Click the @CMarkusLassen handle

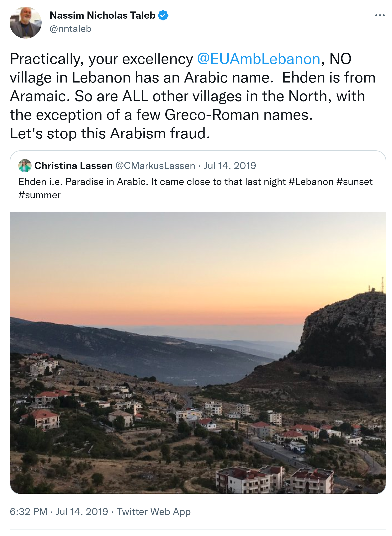click(155, 166)
